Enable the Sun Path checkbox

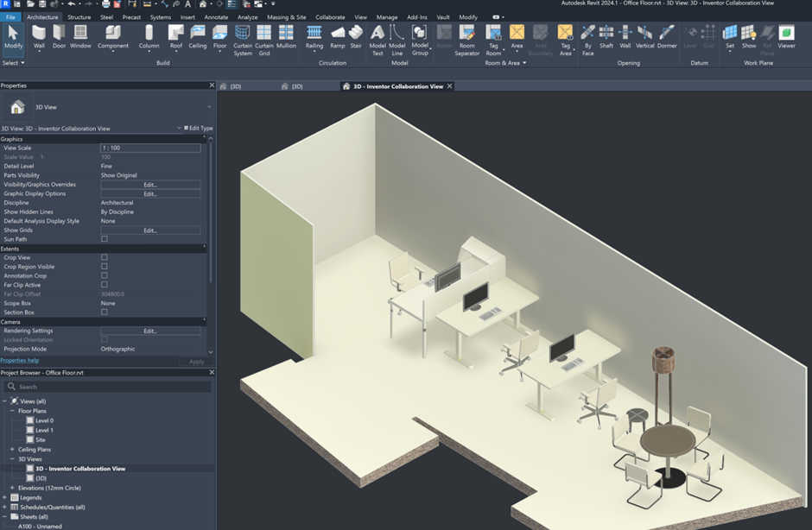click(105, 239)
